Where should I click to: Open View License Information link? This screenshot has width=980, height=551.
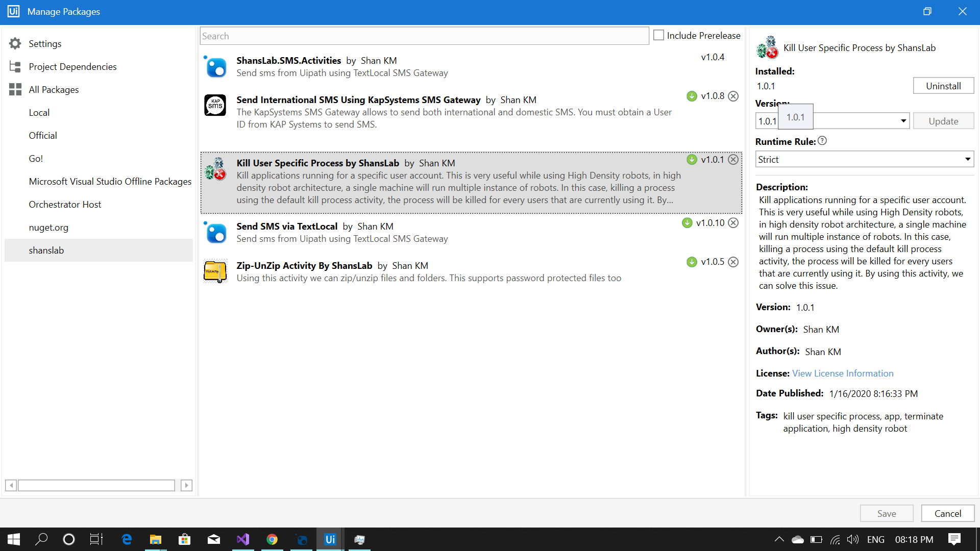click(x=843, y=373)
